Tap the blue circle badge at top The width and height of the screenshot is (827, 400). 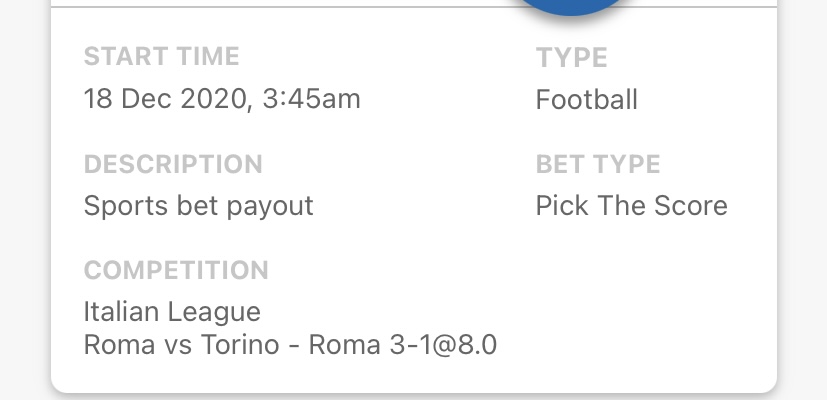pyautogui.click(x=571, y=6)
